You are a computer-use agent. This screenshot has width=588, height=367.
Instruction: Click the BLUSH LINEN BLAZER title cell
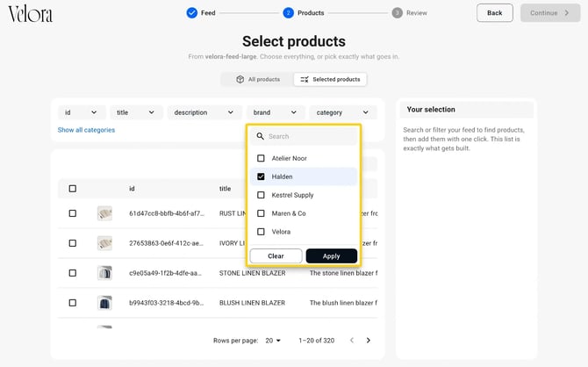(253, 303)
